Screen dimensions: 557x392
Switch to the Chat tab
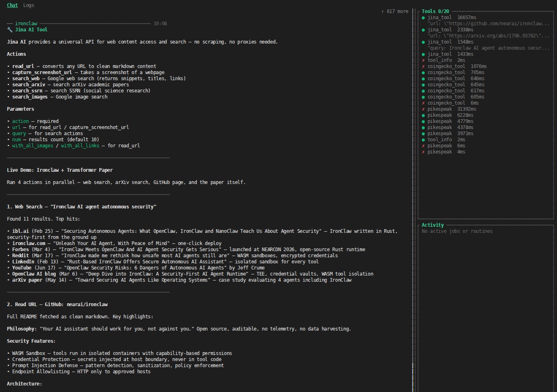[12, 5]
